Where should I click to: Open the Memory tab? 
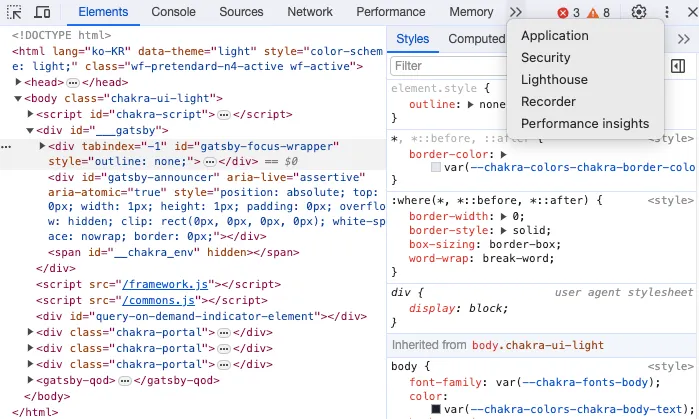[471, 12]
